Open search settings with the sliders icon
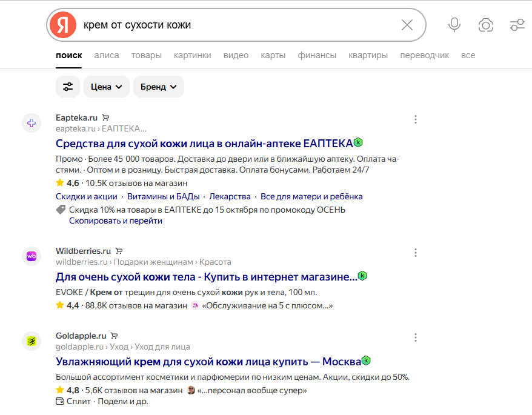This screenshot has width=532, height=415. (x=517, y=25)
